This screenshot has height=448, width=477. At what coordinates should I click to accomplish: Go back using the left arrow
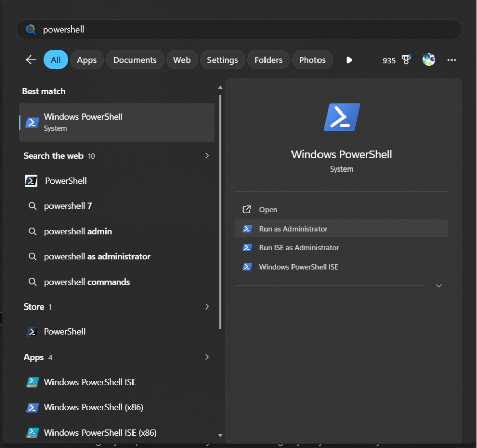(31, 60)
